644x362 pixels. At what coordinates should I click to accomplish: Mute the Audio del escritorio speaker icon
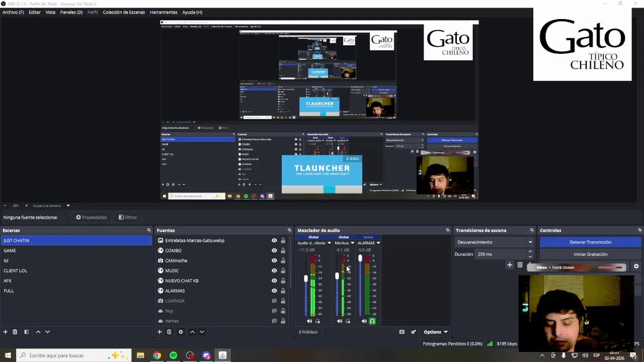coord(309,321)
